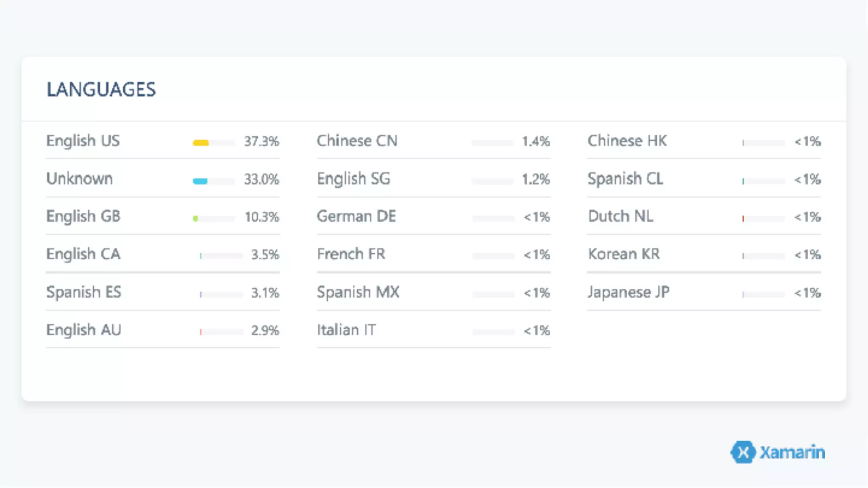The width and height of the screenshot is (868, 488).
Task: Select the Korean KR row
Action: pyautogui.click(x=623, y=254)
